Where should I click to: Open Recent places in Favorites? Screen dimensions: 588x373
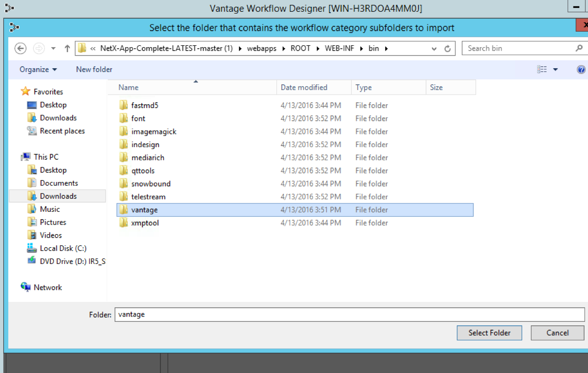pyautogui.click(x=62, y=131)
